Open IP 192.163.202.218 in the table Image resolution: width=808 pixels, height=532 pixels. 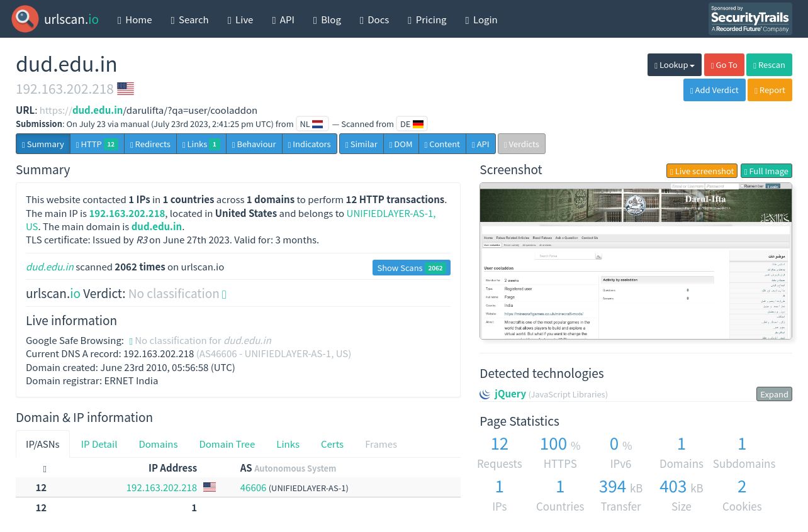tap(162, 487)
